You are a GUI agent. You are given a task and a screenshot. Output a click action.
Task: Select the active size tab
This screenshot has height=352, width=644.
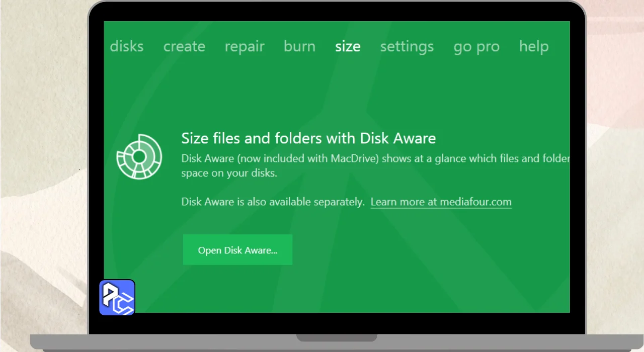click(348, 46)
